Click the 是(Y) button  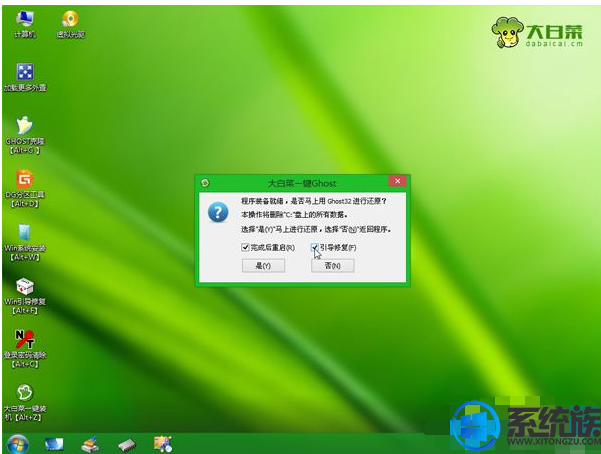[x=263, y=265]
